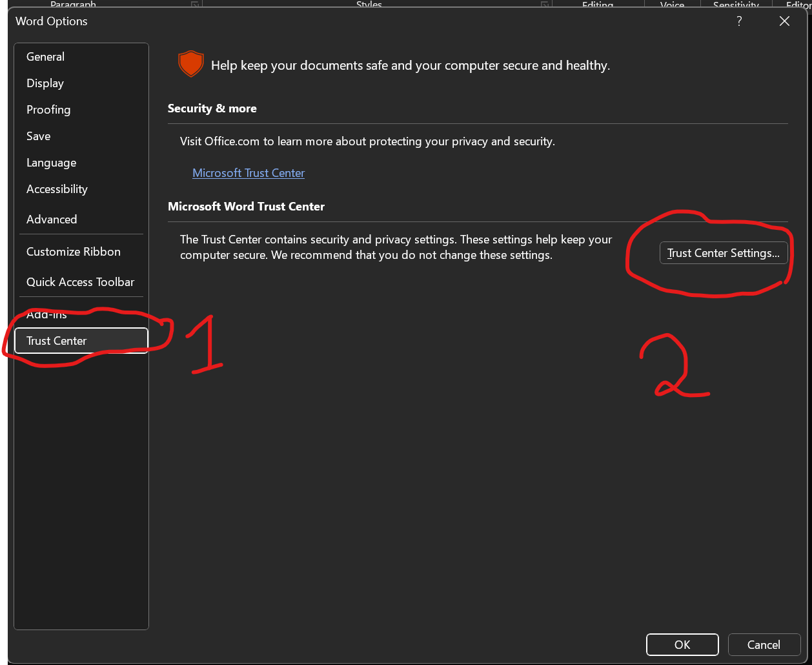This screenshot has width=812, height=665.
Task: Open Trust Center Settings
Action: pyautogui.click(x=724, y=252)
